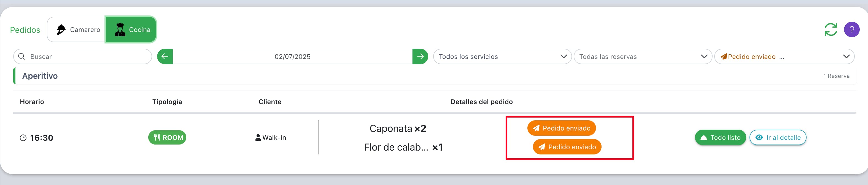
Task: Open help via the purple question mark
Action: [x=851, y=29]
